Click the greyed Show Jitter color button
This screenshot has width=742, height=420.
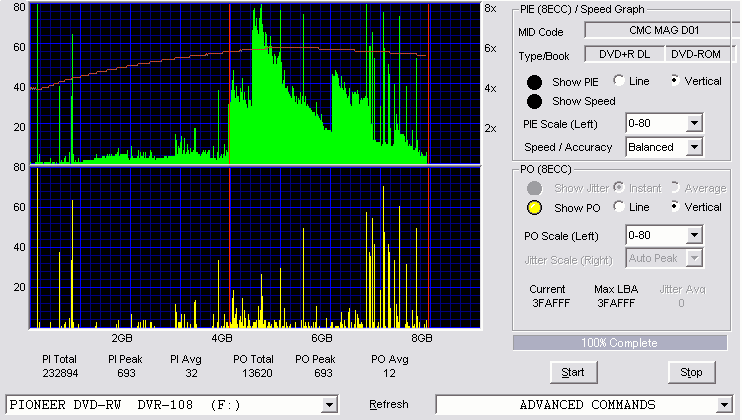tap(534, 188)
